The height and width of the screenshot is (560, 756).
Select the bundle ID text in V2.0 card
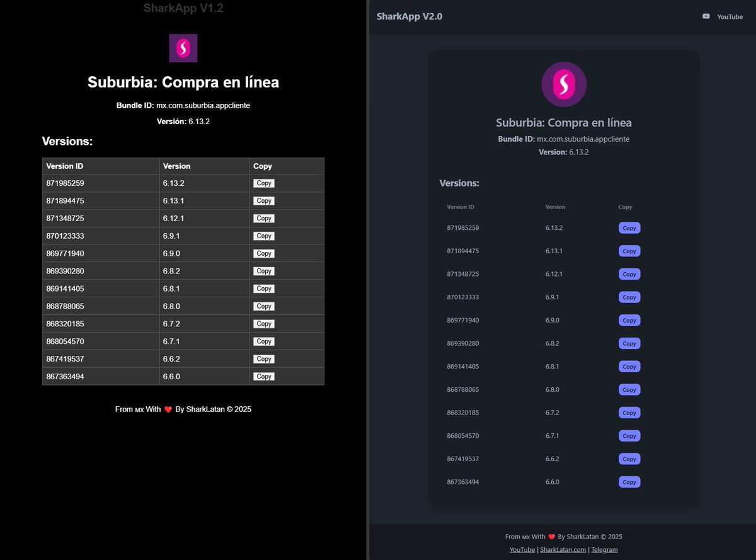(583, 139)
